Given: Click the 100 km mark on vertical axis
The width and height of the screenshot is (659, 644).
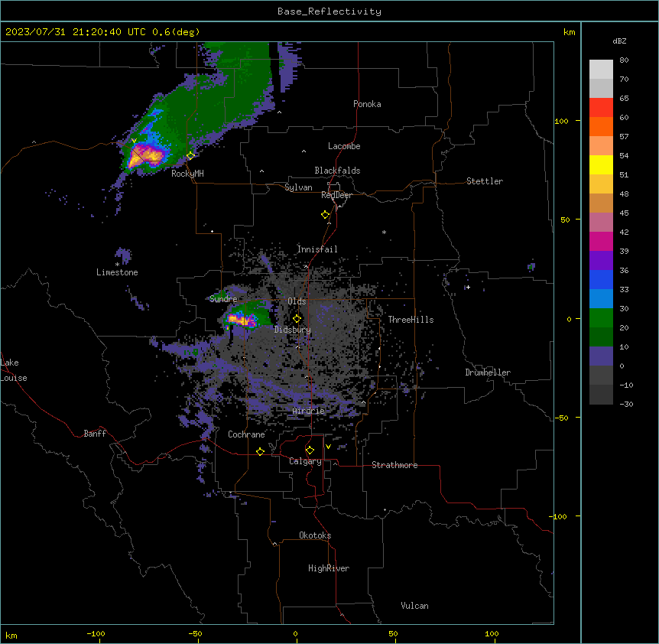Looking at the screenshot, I should [x=561, y=121].
